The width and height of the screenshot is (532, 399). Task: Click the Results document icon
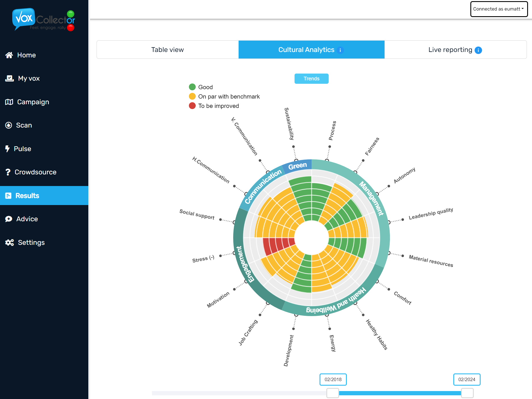tap(9, 196)
